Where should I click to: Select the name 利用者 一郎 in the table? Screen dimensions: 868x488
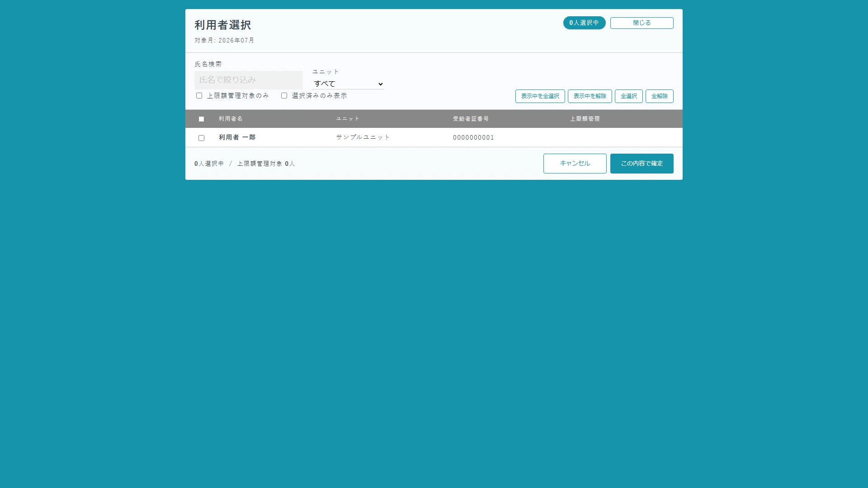click(x=237, y=137)
